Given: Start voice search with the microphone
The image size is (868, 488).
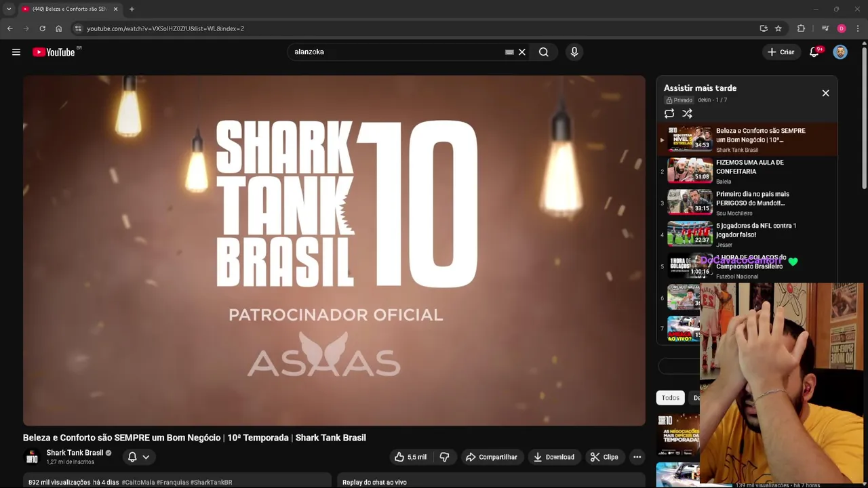Looking at the screenshot, I should pos(574,52).
